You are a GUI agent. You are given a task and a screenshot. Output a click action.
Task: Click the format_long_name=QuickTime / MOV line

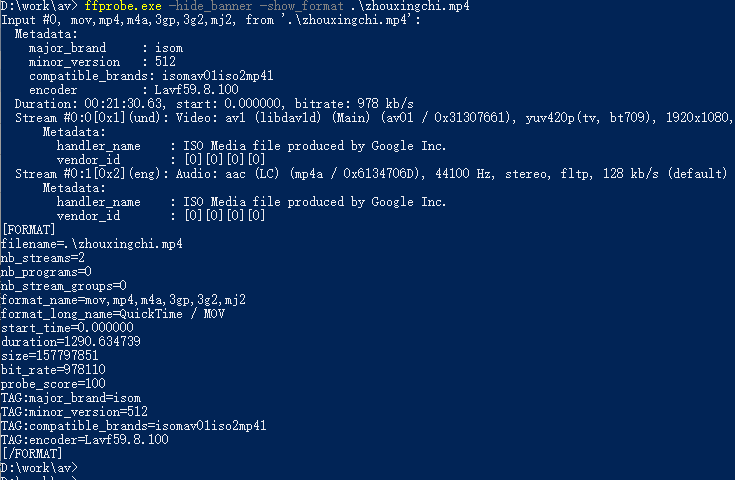pyautogui.click(x=113, y=313)
